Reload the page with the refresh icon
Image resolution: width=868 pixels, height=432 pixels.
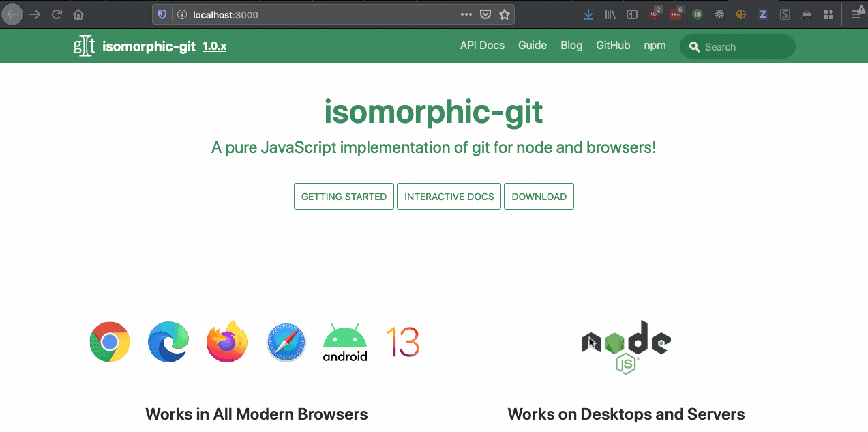(57, 14)
